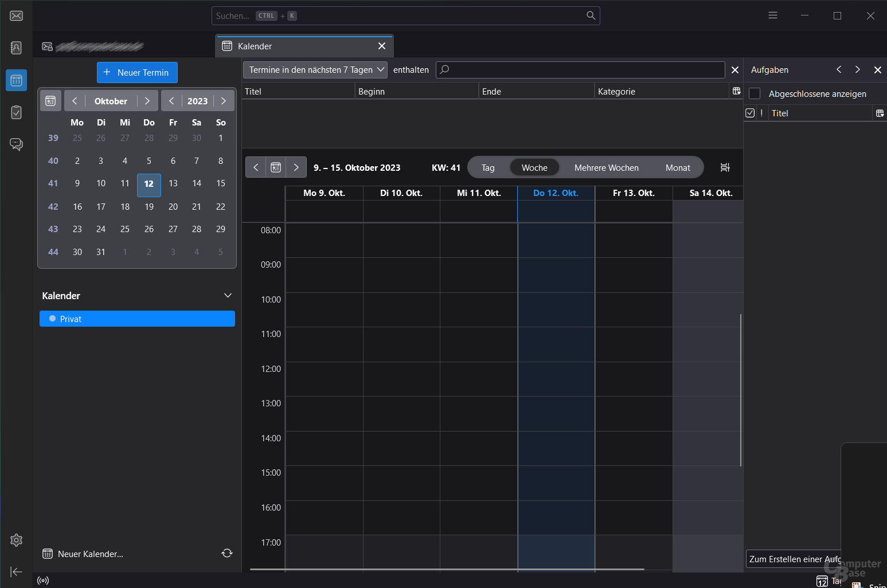
Task: Sort events by Beginn column
Action: click(x=417, y=91)
